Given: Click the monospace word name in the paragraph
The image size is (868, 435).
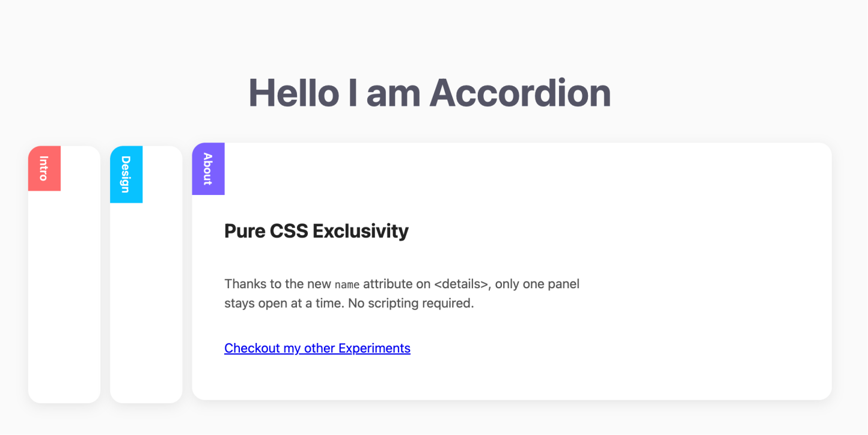Looking at the screenshot, I should pos(347,285).
